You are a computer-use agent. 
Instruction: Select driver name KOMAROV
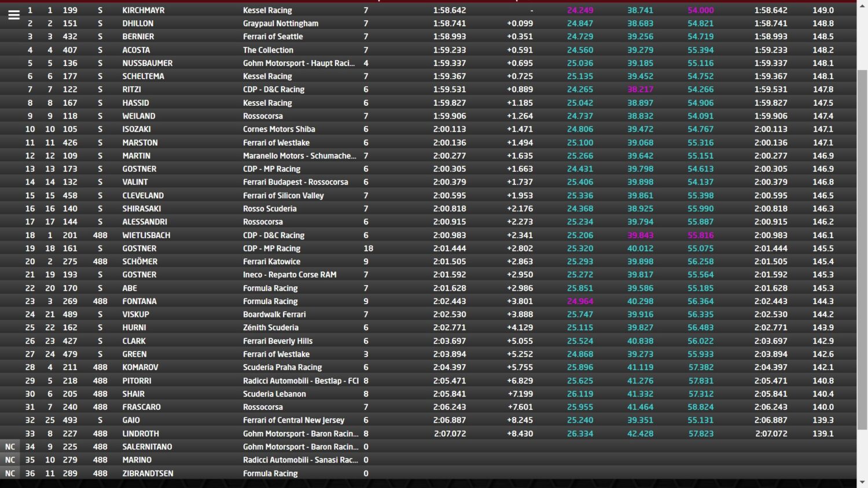click(140, 367)
